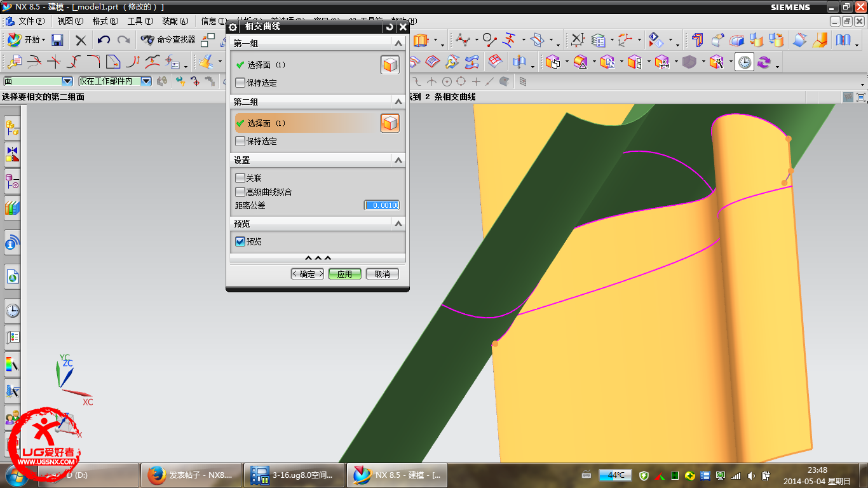Collapse the 第二组 section
This screenshot has height=488, width=868.
click(x=398, y=102)
